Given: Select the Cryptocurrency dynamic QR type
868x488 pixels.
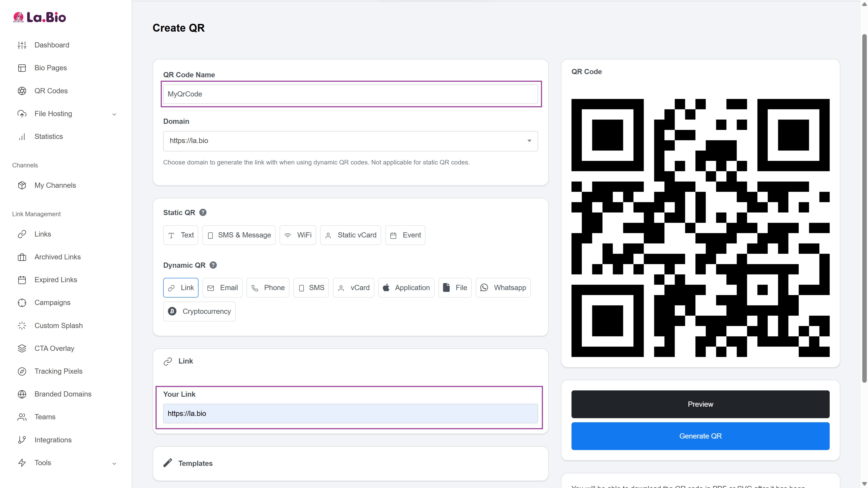Looking at the screenshot, I should 199,312.
